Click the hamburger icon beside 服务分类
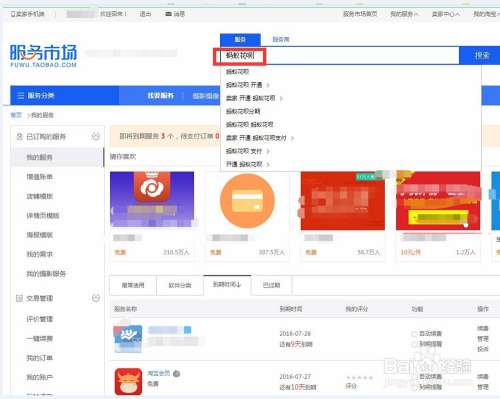The height and width of the screenshot is (399, 500). [x=20, y=96]
